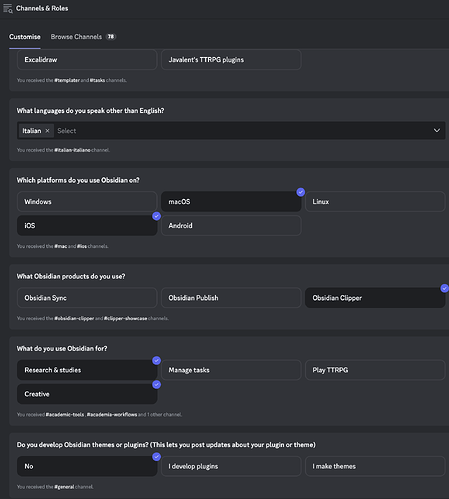Deselect the Creative usage option
This screenshot has height=499, width=449.
point(87,394)
